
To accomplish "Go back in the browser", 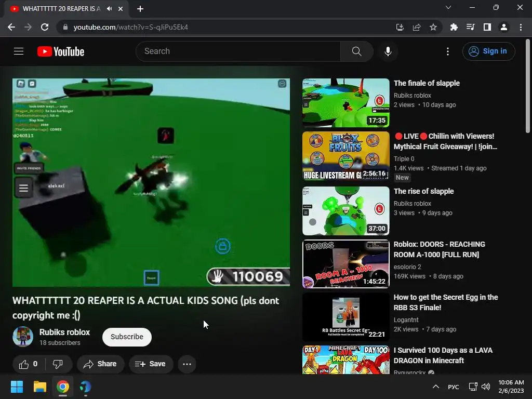I will coord(11,27).
